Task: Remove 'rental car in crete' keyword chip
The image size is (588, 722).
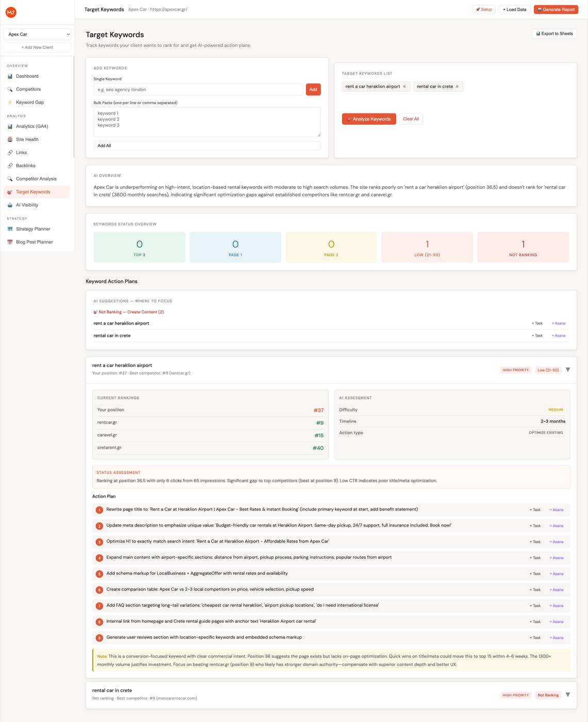Action: coord(457,87)
